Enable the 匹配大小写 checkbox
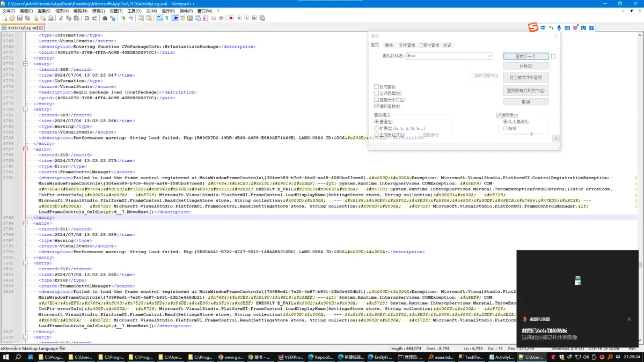 [376, 100]
